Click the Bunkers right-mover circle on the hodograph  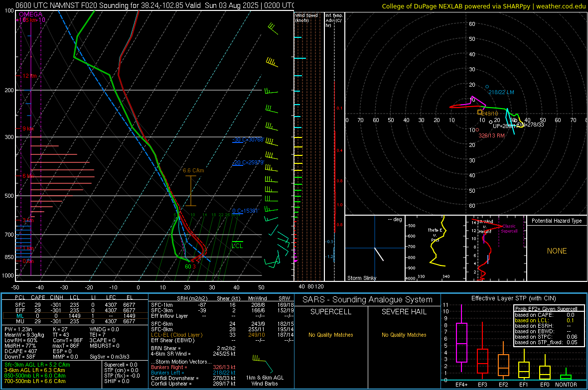coord(477,130)
